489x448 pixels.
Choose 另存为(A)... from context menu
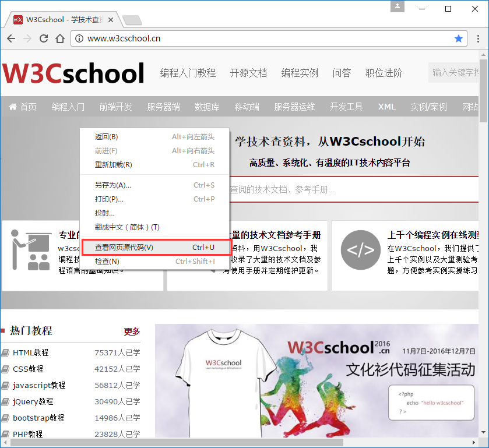point(154,185)
